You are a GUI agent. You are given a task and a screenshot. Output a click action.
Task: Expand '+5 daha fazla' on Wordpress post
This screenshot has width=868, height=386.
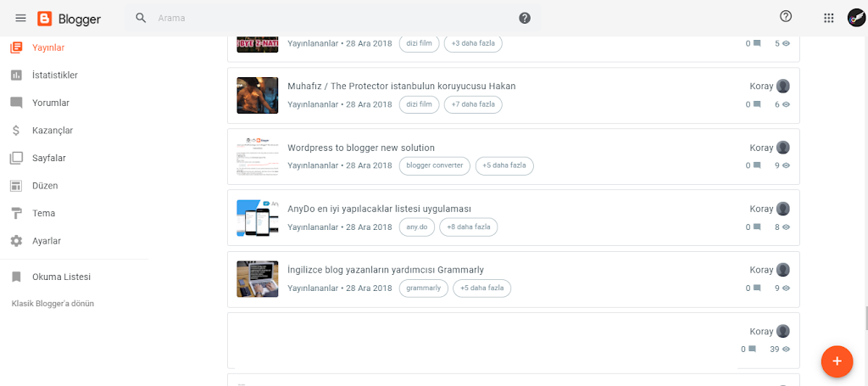(504, 165)
